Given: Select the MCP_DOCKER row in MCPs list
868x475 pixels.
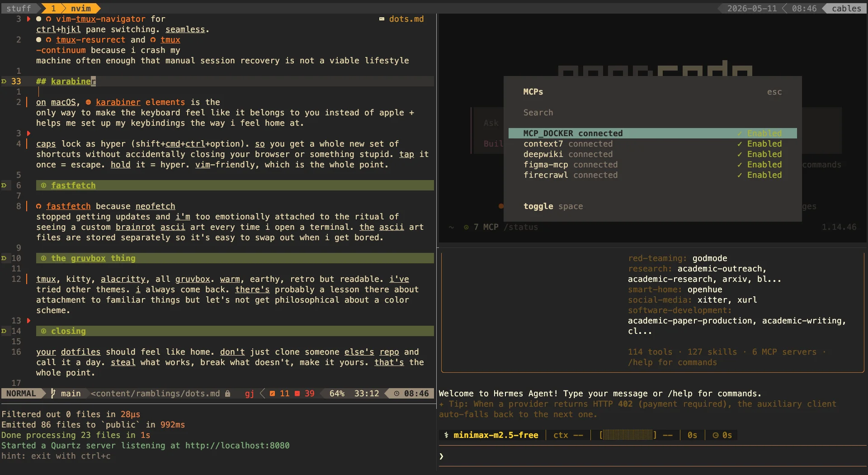Looking at the screenshot, I should [652, 133].
